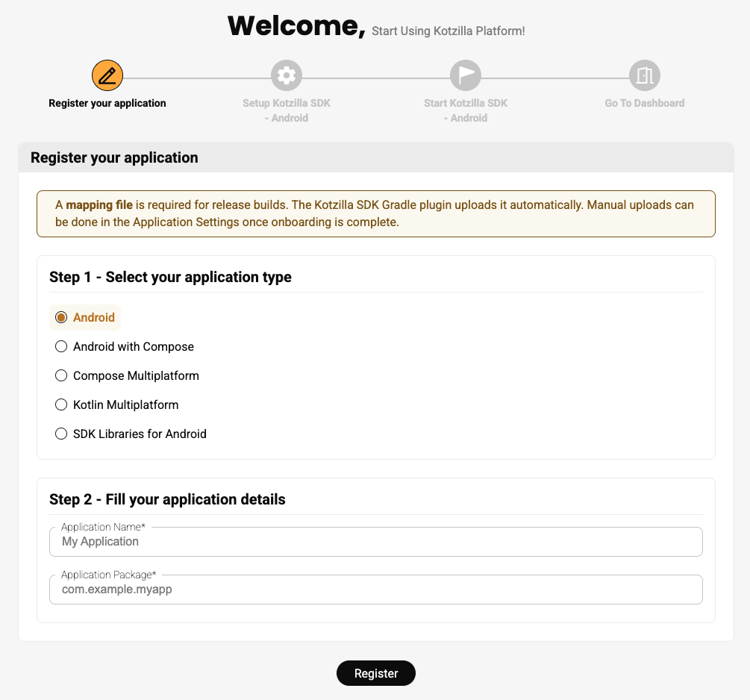
Task: Click the Step 1 application type heading
Action: click(170, 278)
